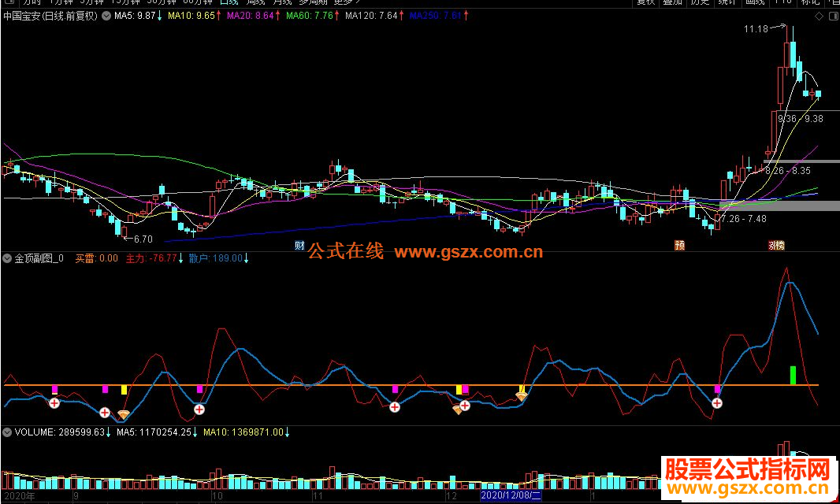Click the 9.36 - 9.38 gap price label
Screen dimensions: 840x504
tap(801, 119)
